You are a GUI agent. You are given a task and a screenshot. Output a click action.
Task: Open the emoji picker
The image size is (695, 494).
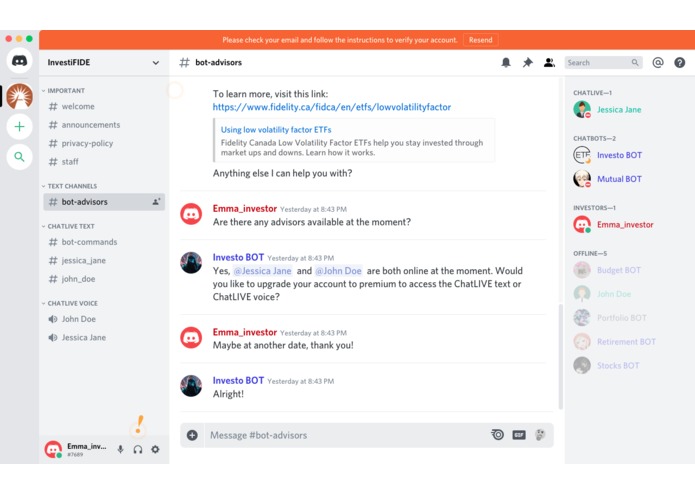pyautogui.click(x=540, y=435)
